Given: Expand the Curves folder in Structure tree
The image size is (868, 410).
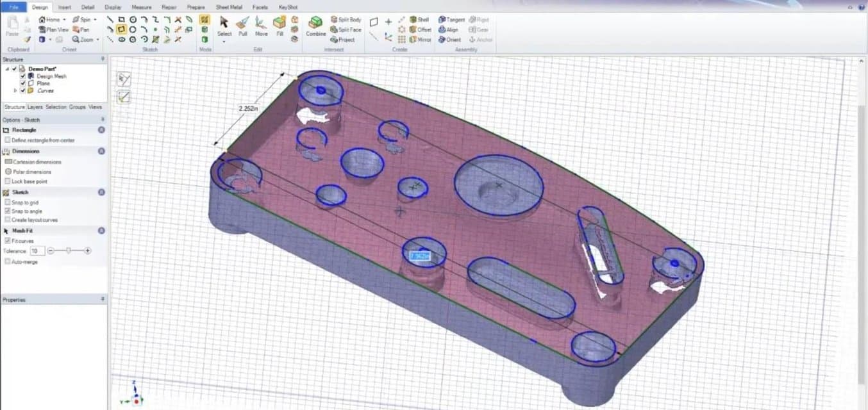Looking at the screenshot, I should coord(15,90).
